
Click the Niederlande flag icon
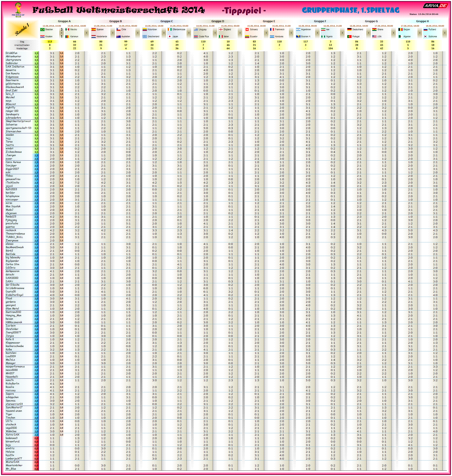(x=93, y=37)
